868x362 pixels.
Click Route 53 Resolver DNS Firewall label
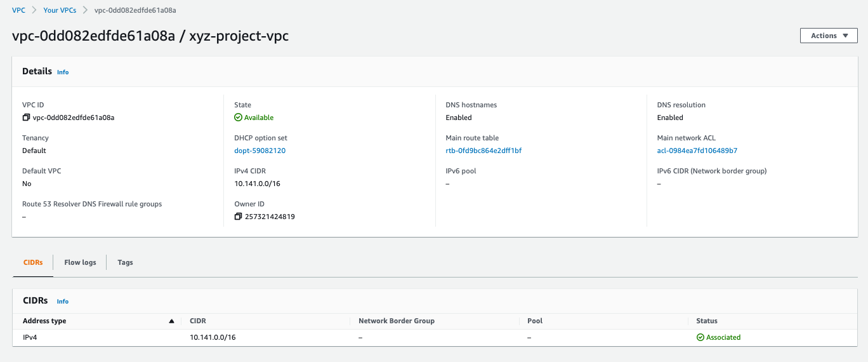92,204
